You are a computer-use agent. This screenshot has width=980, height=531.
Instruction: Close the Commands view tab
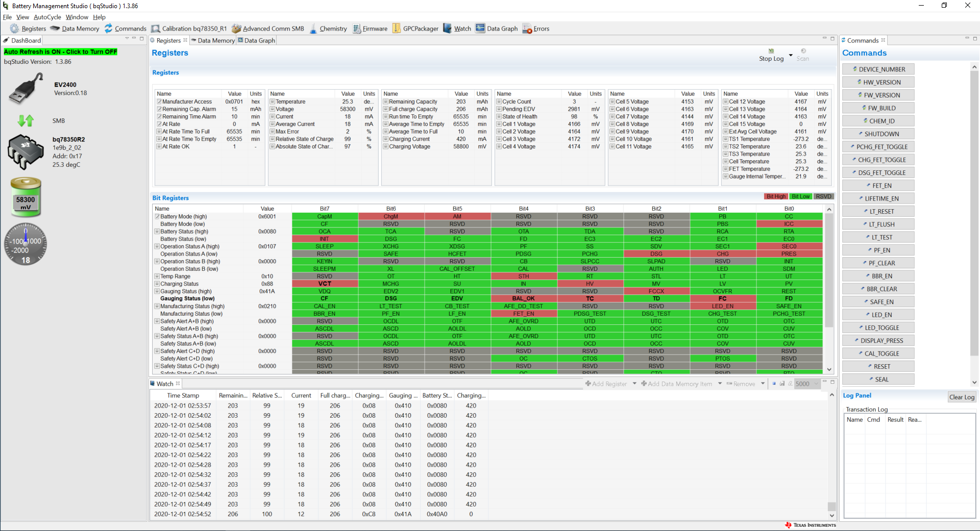[x=883, y=40]
